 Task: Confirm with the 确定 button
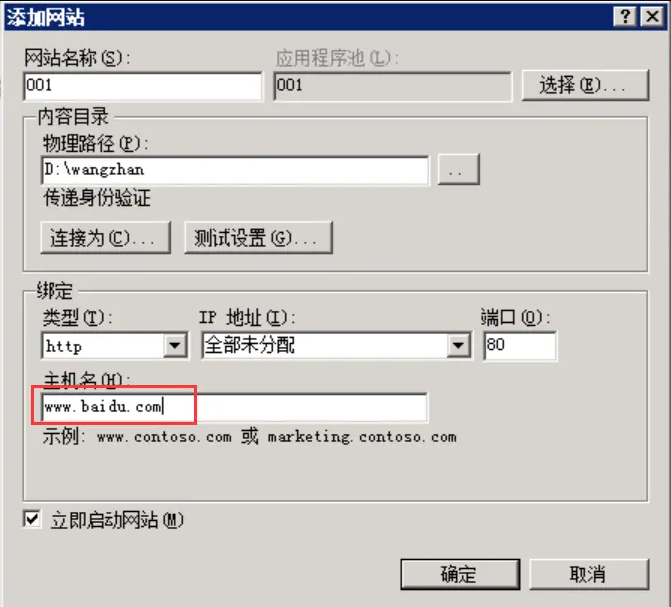pos(460,574)
